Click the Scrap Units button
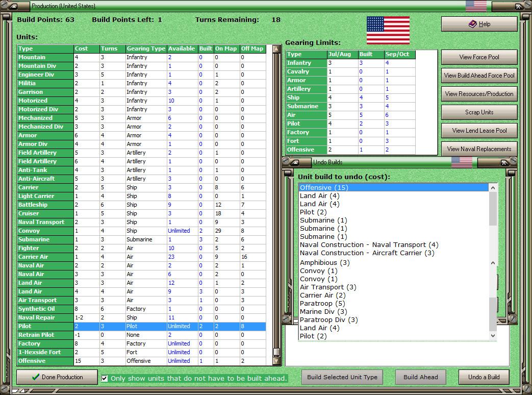 tap(479, 112)
